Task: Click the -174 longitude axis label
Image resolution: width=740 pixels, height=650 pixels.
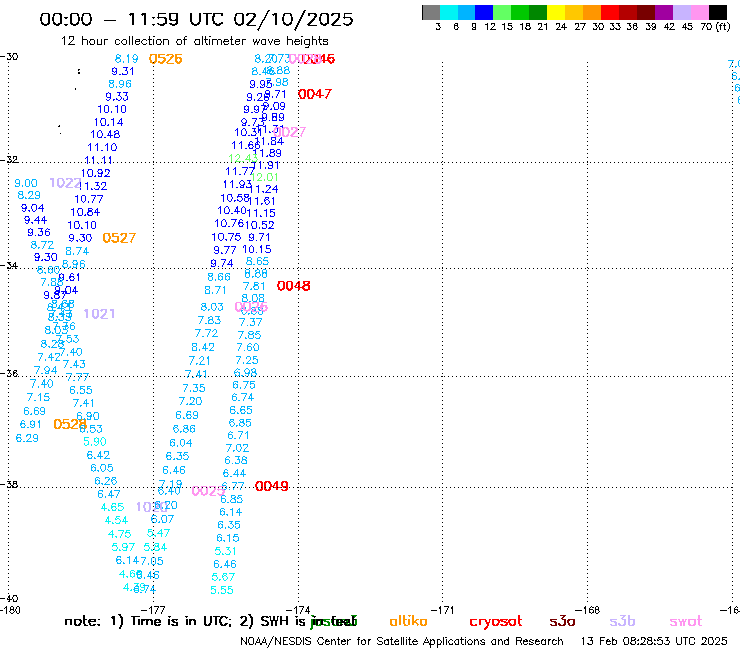Action: click(298, 610)
